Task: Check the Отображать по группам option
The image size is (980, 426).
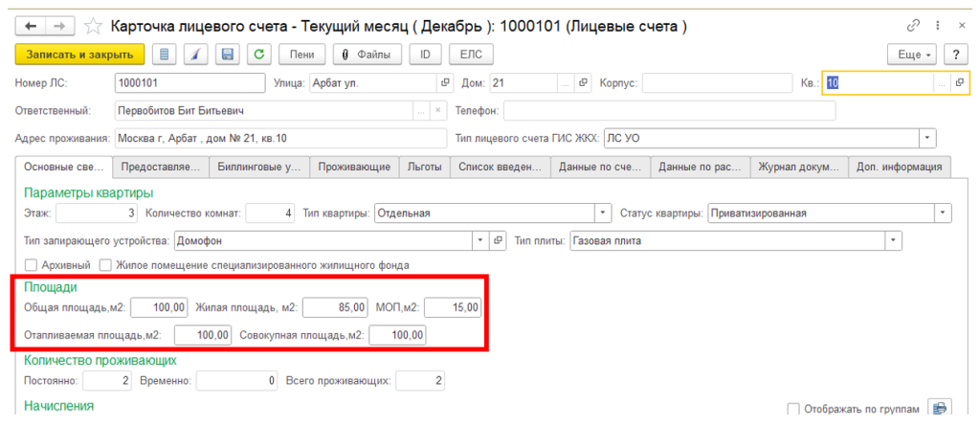Action: 792,409
